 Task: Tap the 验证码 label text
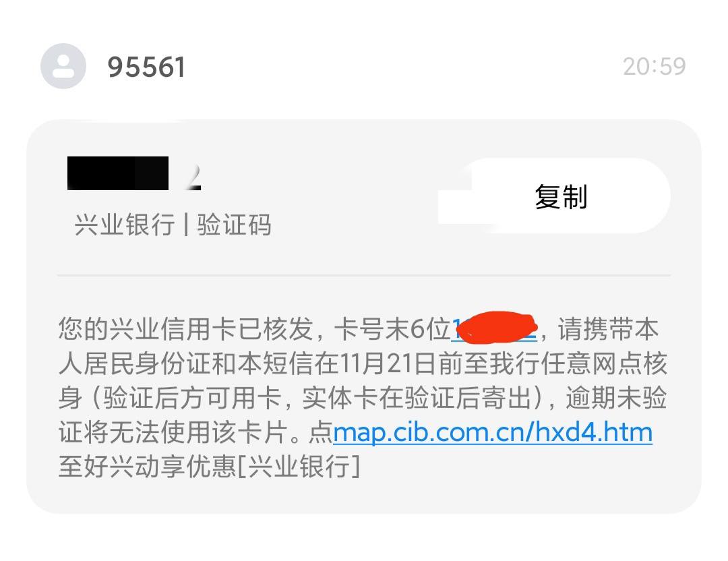click(x=234, y=225)
